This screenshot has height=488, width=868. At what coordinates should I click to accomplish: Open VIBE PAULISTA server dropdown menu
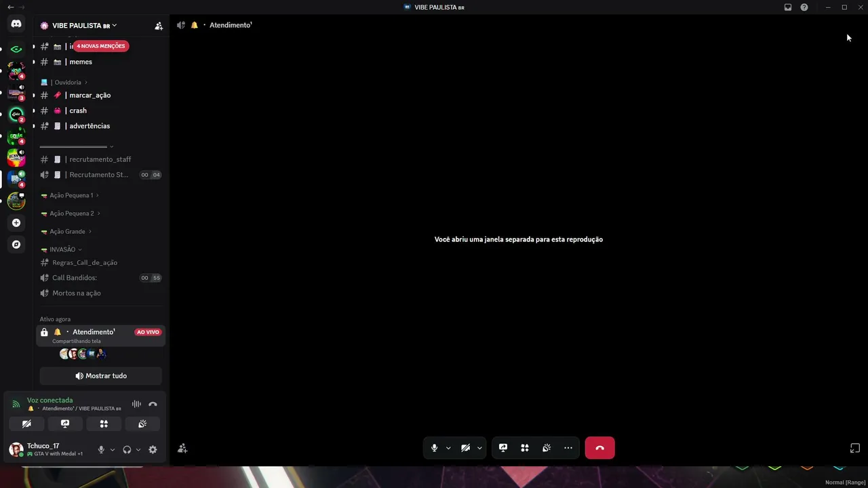(79, 26)
